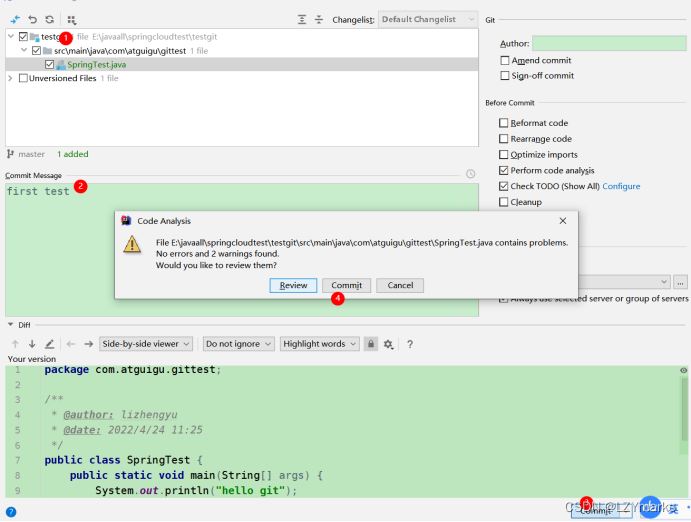This screenshot has width=691, height=522.
Task: Click the Collapse All icon
Action: [x=319, y=19]
